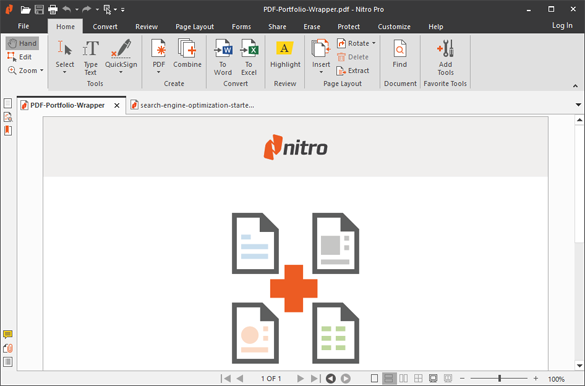
Task: Insert pages with the Insert icon
Action: [321, 53]
